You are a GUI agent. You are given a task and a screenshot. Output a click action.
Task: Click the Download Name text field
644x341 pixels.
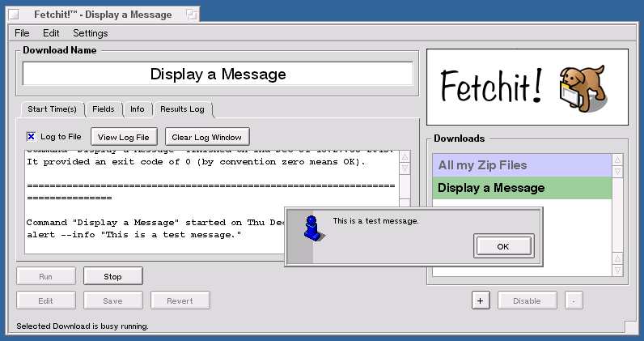(218, 74)
